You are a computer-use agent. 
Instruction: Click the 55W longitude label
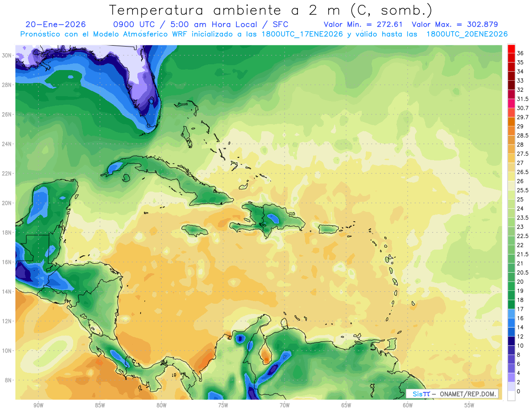[469, 405]
